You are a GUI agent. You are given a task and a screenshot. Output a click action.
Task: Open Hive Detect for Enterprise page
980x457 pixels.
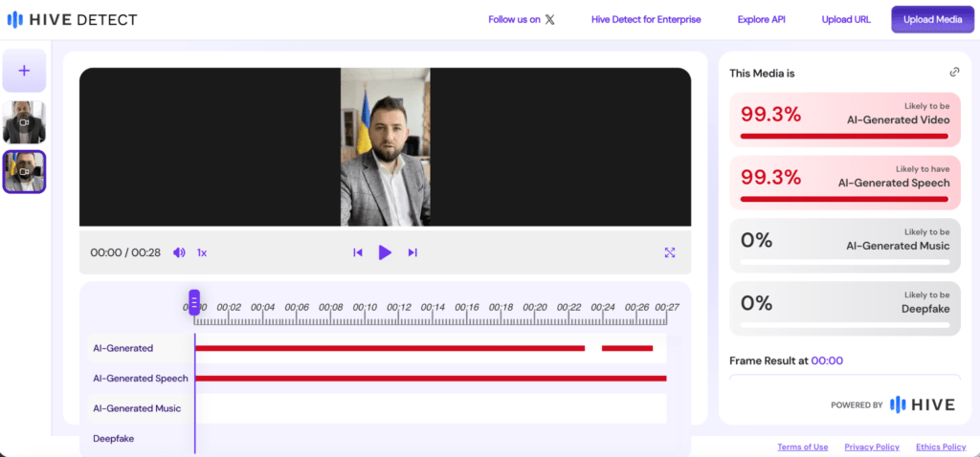click(x=646, y=19)
